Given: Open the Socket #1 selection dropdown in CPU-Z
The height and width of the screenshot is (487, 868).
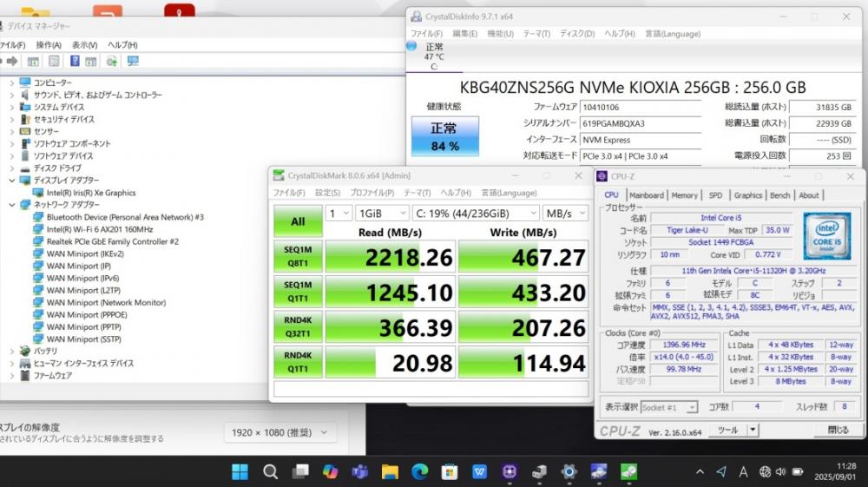Looking at the screenshot, I should [668, 407].
